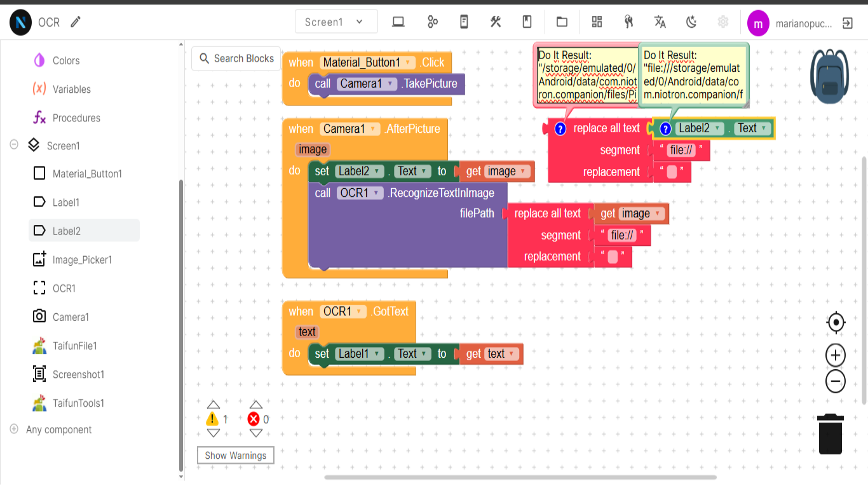868x488 pixels.
Task: Collapse the Screen1 tree node
Action: click(x=14, y=145)
